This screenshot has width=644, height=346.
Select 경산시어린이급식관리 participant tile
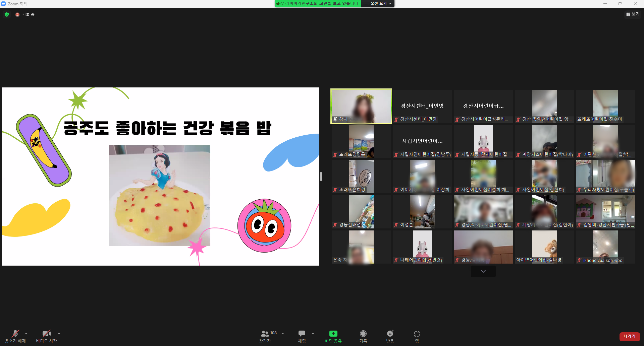point(483,106)
